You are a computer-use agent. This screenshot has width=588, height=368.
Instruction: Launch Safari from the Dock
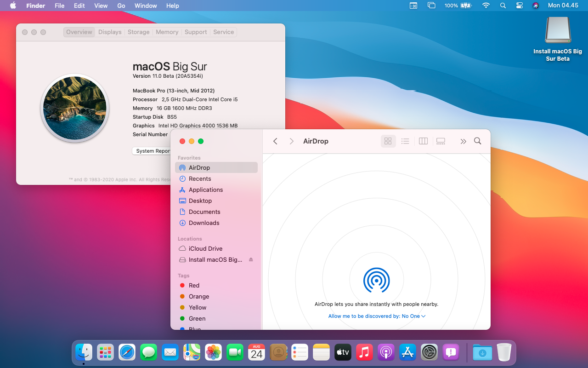click(x=127, y=352)
